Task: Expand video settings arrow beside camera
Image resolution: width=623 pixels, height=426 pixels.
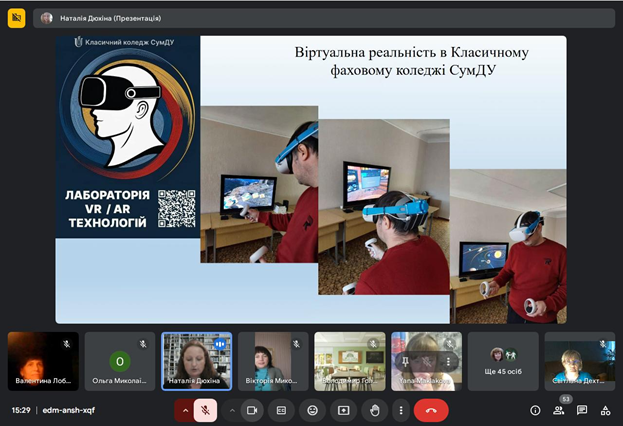Action: (232, 410)
